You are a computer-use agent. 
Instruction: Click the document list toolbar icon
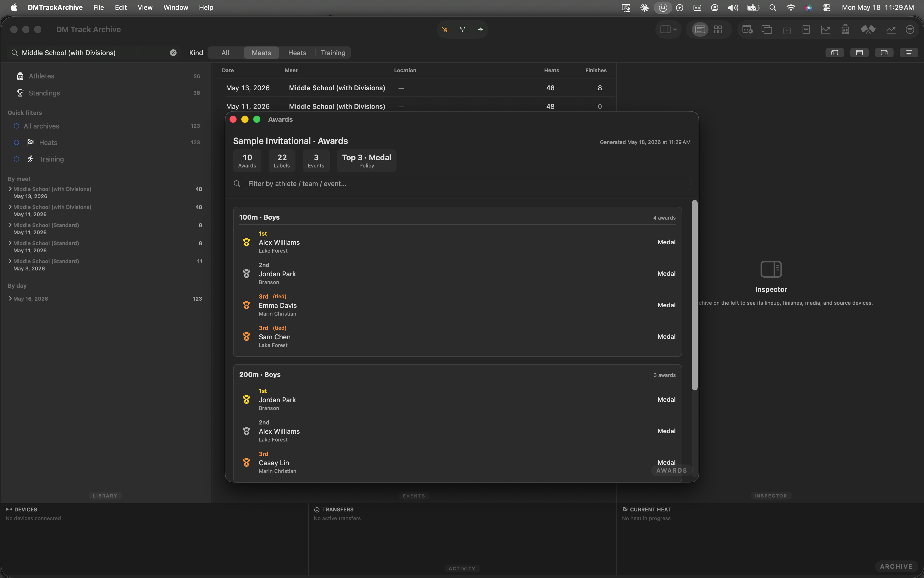click(x=806, y=29)
